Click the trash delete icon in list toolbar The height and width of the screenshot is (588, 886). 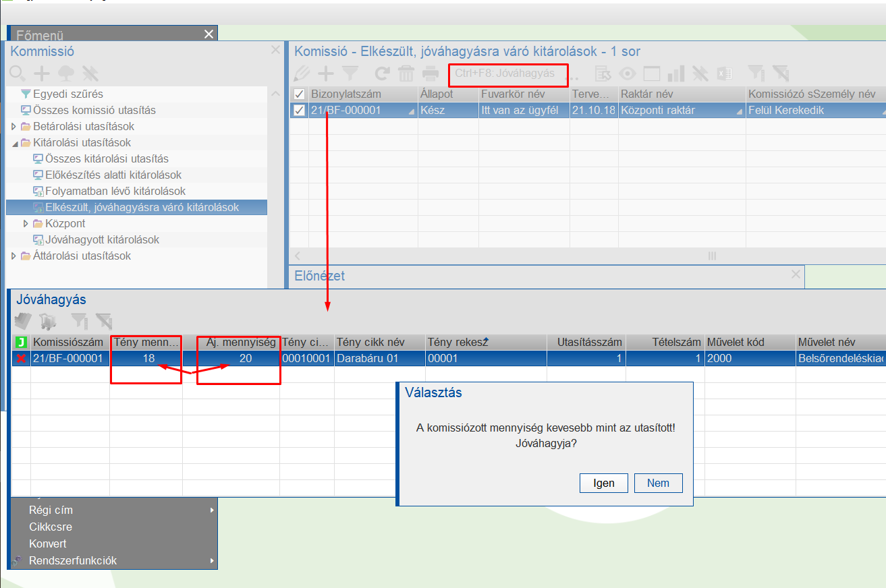pyautogui.click(x=406, y=73)
